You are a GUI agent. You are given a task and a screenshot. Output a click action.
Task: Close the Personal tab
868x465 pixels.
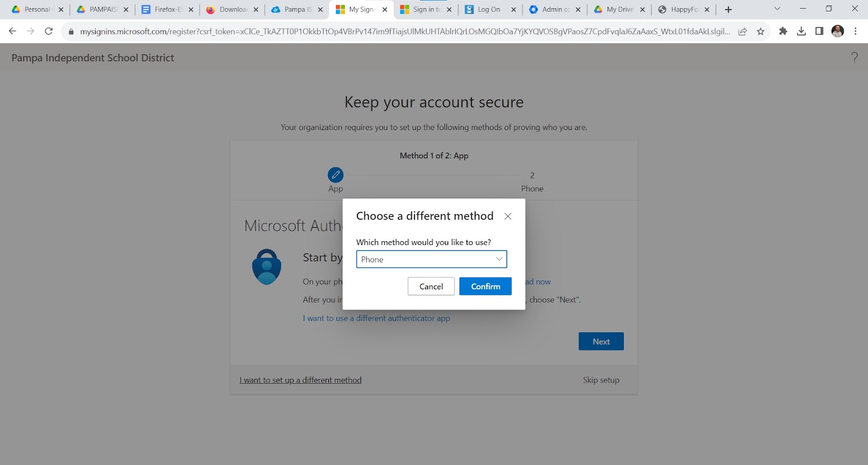[61, 9]
